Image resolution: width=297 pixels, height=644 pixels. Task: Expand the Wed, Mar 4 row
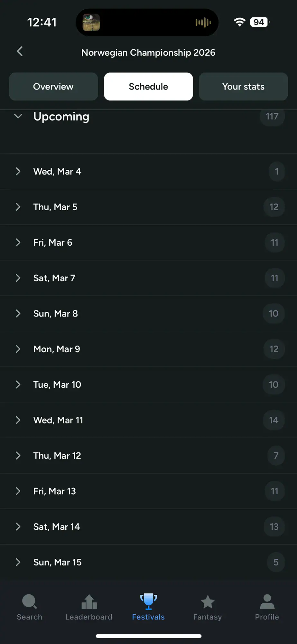point(57,171)
